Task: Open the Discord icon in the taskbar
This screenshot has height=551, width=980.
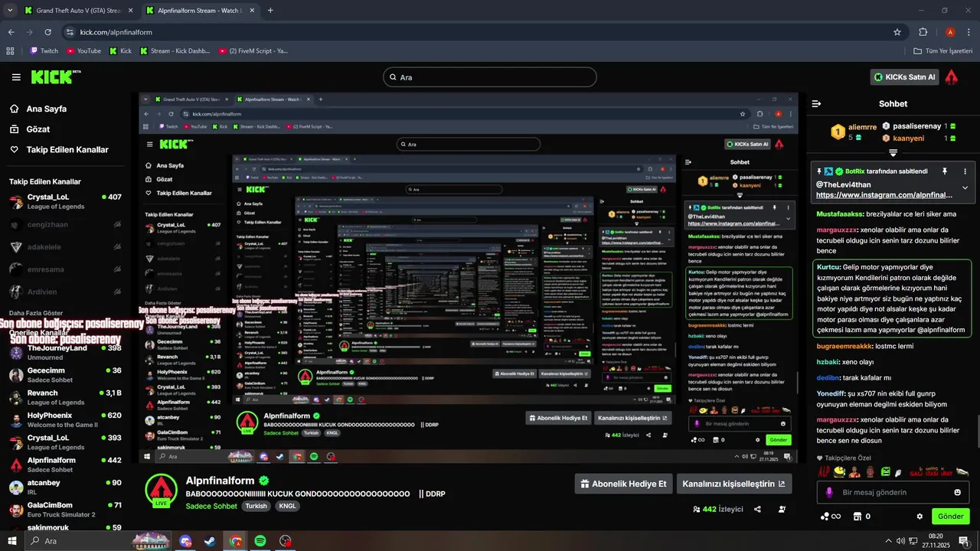Action: [185, 541]
